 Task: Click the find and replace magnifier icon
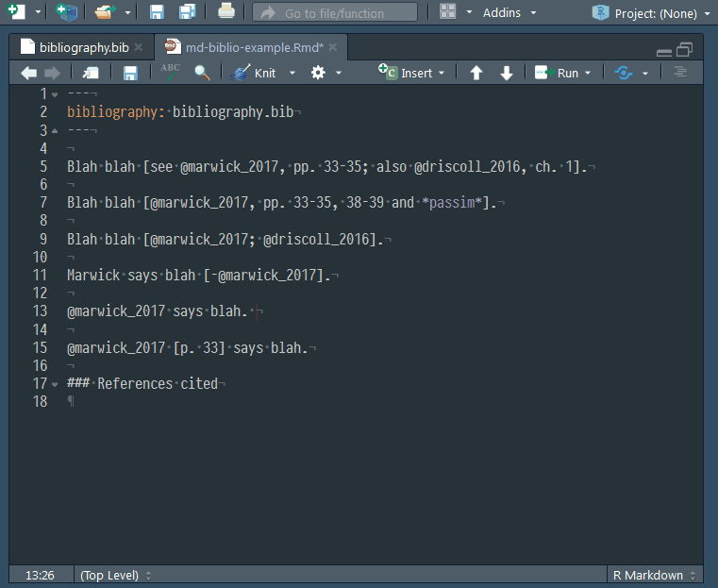pos(202,73)
